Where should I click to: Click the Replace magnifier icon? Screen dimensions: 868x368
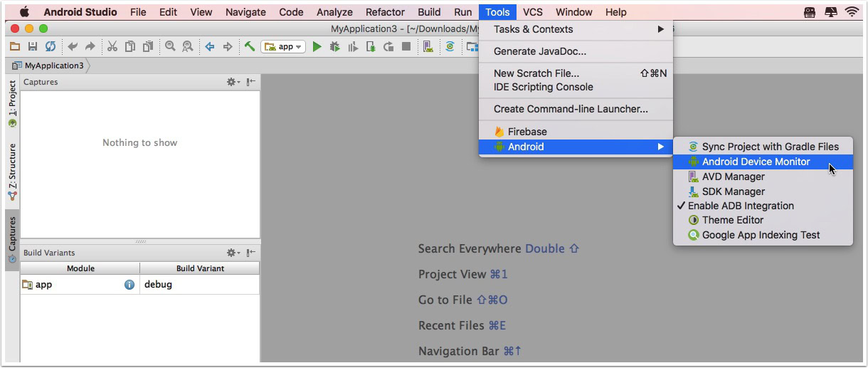coord(188,46)
